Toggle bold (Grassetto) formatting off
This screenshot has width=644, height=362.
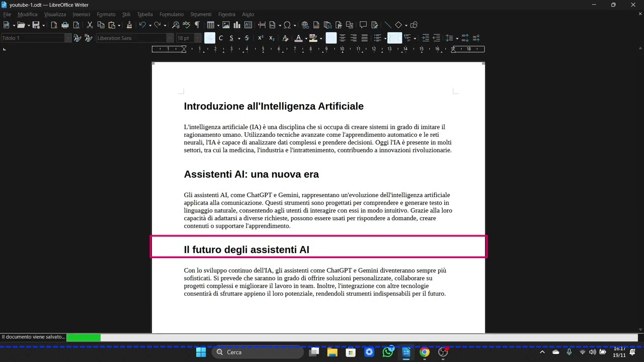[x=210, y=38]
